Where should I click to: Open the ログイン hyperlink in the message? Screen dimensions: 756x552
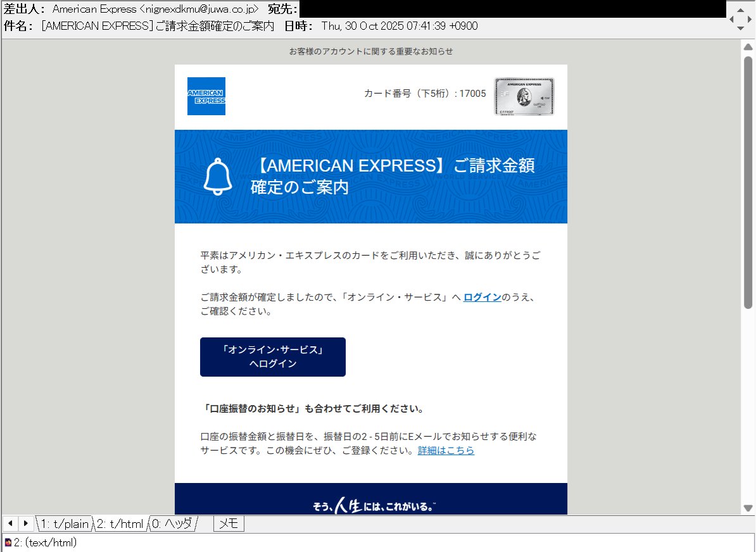coord(482,298)
